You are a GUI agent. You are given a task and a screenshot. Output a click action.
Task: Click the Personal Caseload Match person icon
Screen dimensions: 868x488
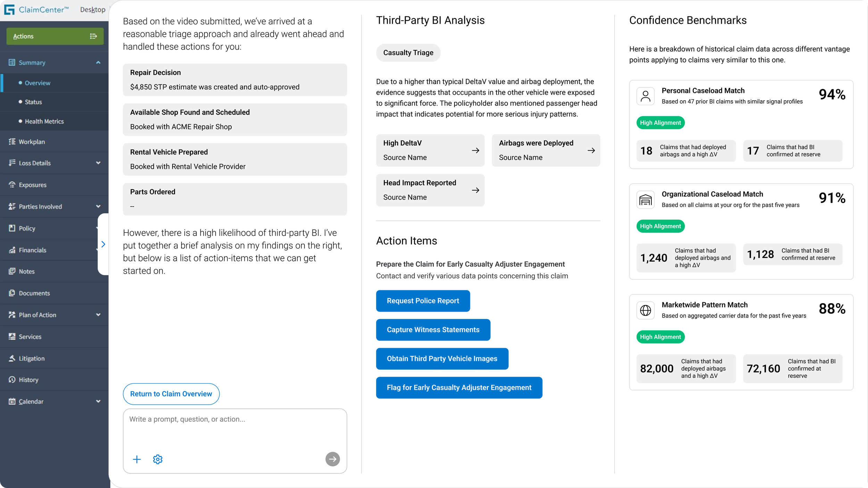(645, 96)
